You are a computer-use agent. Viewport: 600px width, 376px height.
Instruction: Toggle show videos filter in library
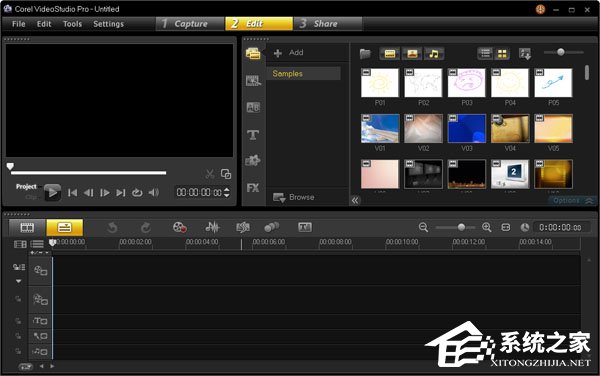click(x=390, y=54)
